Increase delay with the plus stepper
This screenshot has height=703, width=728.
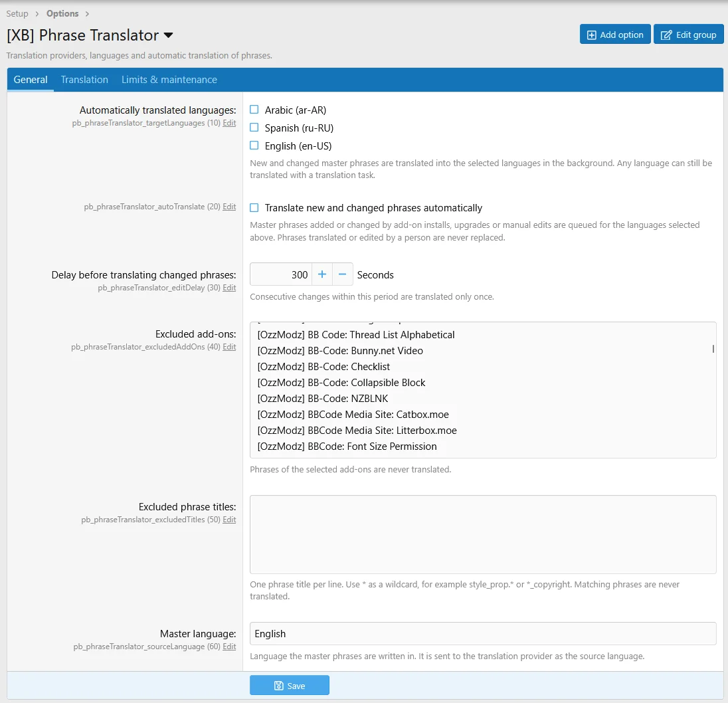[x=321, y=274]
